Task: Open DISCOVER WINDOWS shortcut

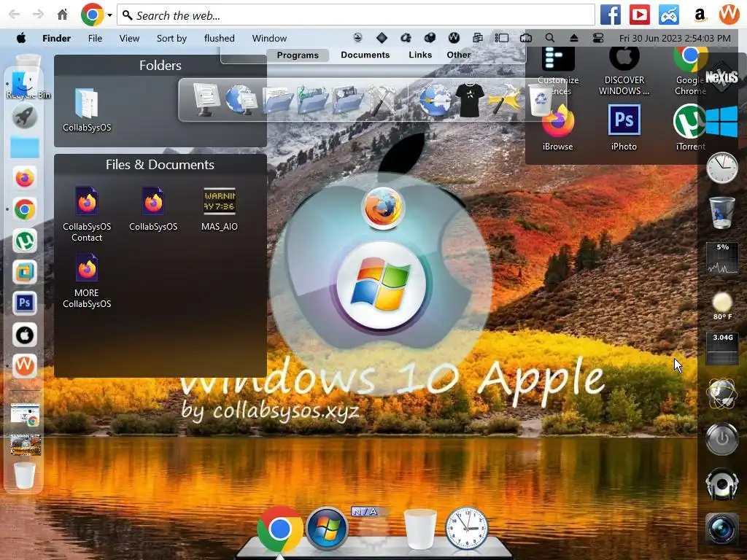Action: pyautogui.click(x=624, y=72)
